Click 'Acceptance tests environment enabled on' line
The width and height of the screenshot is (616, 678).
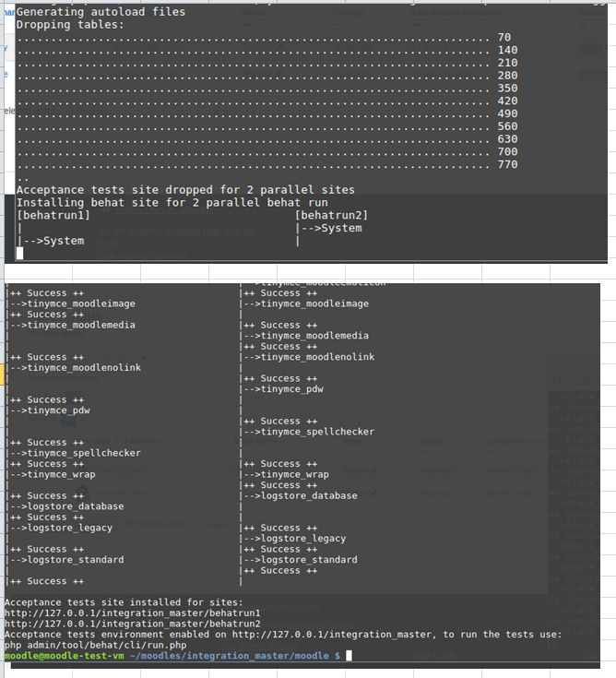click(x=283, y=635)
